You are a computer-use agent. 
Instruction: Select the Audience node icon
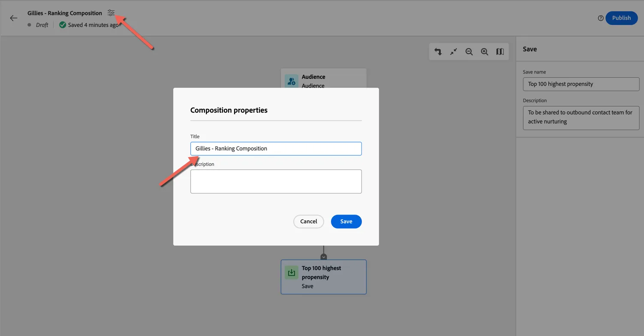[x=292, y=81]
